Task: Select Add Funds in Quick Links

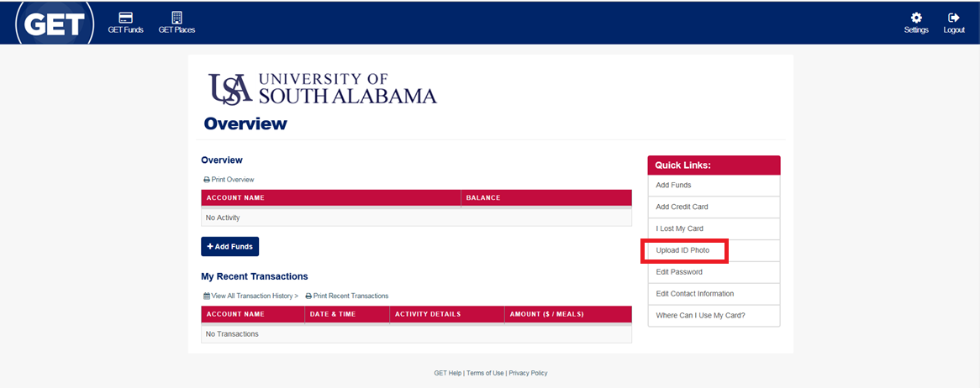Action: click(714, 186)
